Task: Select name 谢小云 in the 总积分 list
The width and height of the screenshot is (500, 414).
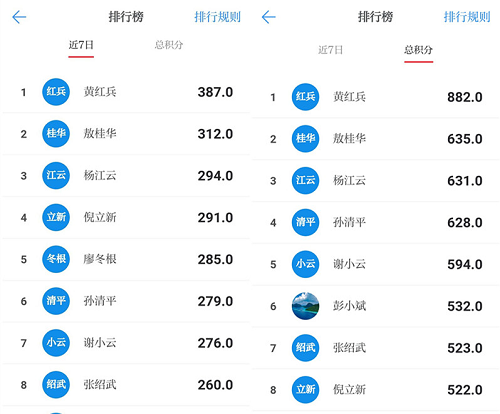Action: click(x=349, y=264)
